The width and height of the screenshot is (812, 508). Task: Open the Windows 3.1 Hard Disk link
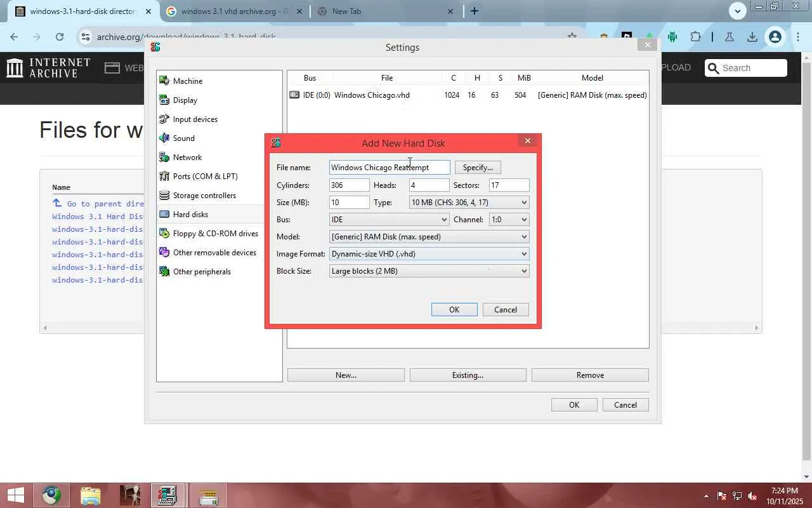point(98,216)
